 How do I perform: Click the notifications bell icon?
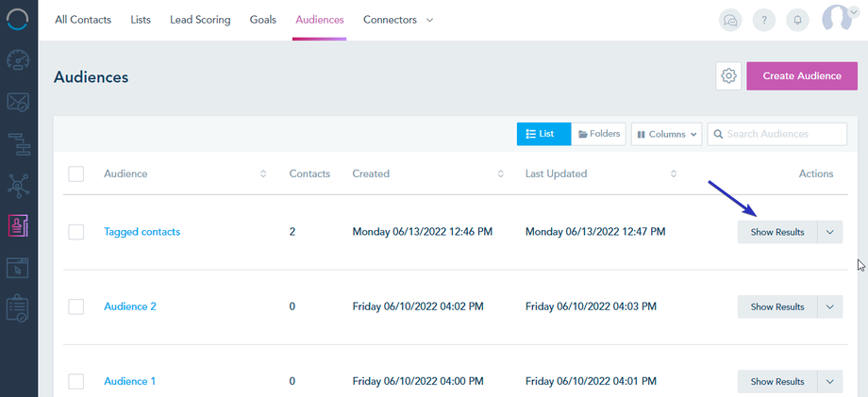click(797, 20)
